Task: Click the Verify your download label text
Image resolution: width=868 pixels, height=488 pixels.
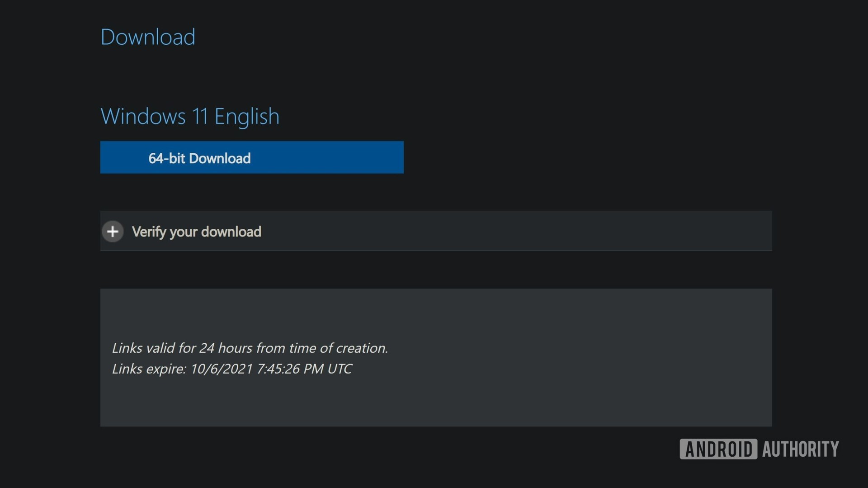Action: tap(196, 232)
